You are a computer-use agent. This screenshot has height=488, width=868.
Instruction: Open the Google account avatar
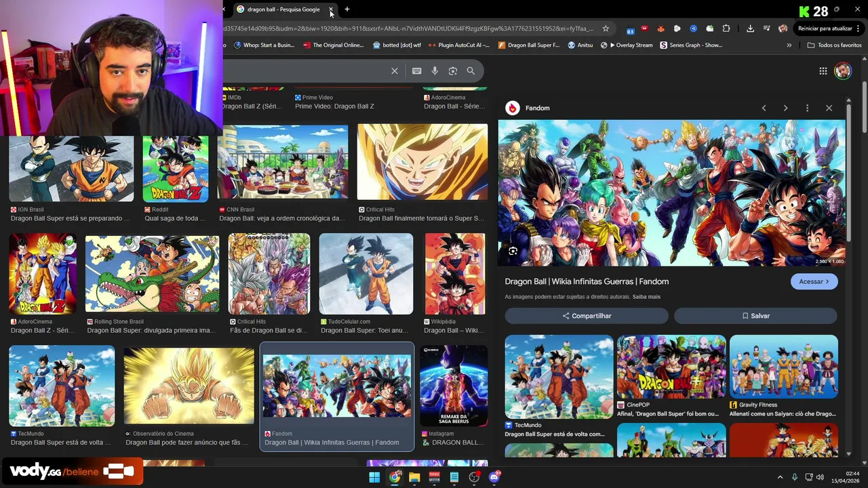point(843,71)
